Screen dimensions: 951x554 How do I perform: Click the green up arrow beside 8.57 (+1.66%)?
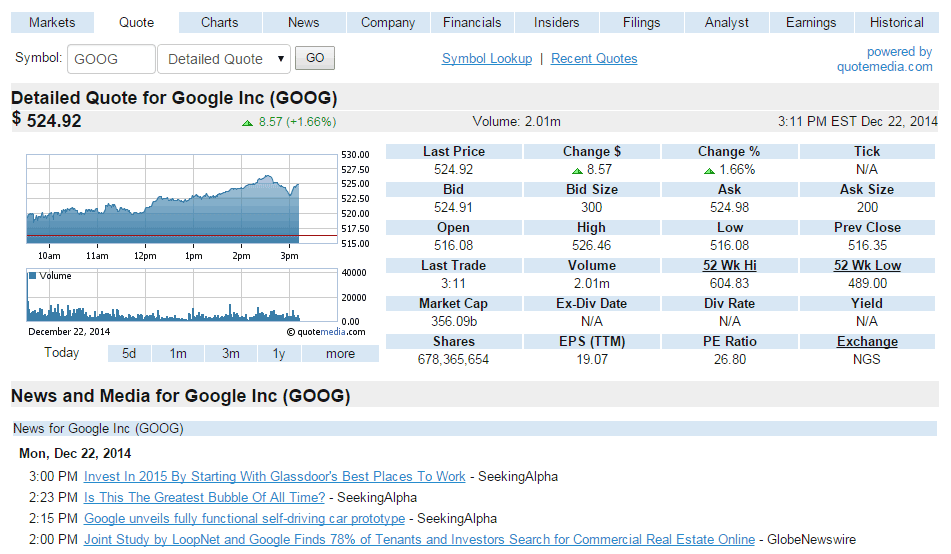[x=247, y=123]
